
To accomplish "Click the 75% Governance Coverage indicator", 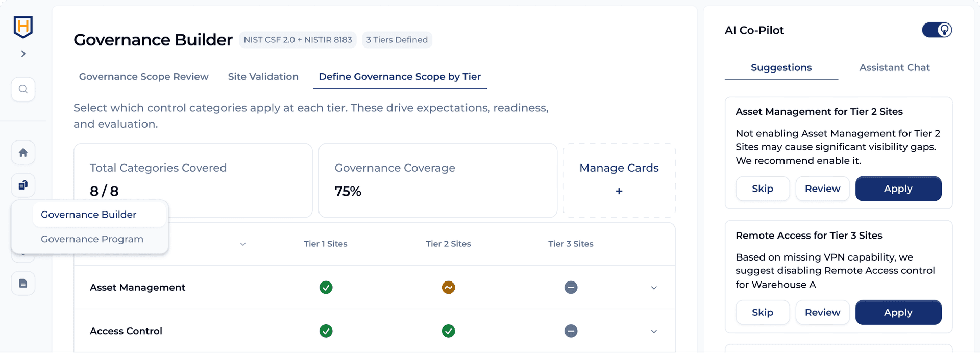I will (x=348, y=191).
